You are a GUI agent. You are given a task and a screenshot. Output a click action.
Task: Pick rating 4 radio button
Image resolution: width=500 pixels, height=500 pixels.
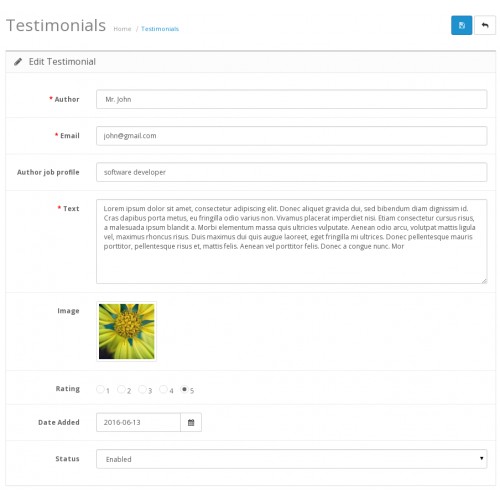point(163,389)
